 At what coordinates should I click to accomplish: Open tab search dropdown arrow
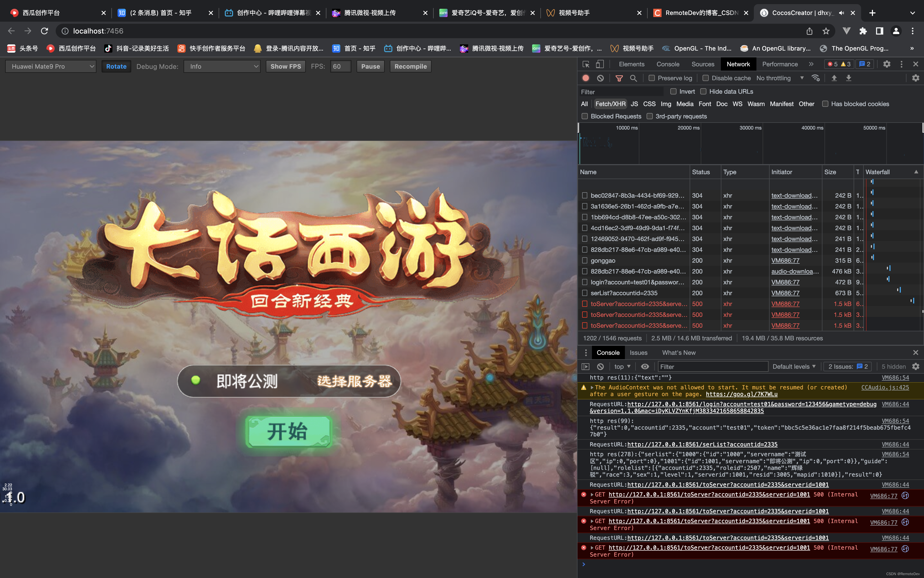(x=913, y=13)
